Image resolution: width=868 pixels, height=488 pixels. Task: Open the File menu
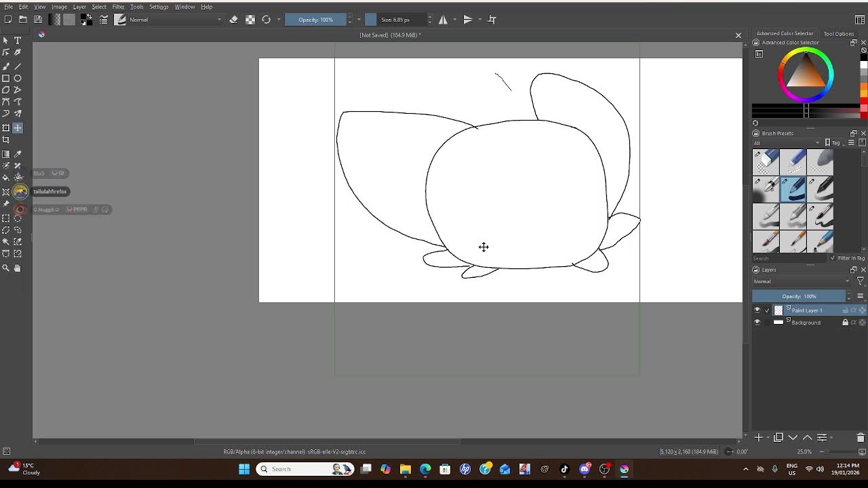click(9, 7)
